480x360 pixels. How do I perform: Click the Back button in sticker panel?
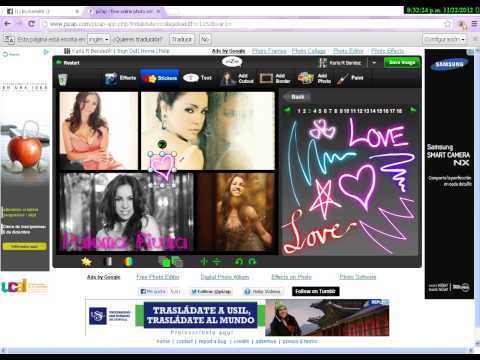click(x=296, y=97)
